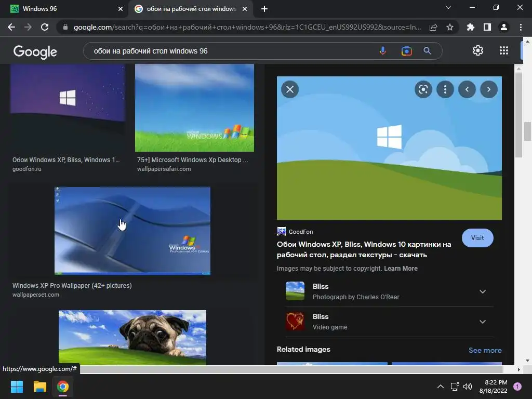This screenshot has height=399, width=532.
Task: Go to Google homepage logo
Action: click(x=35, y=51)
